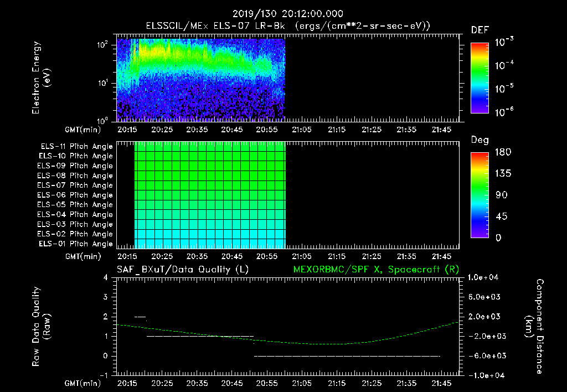The width and height of the screenshot is (567, 392).
Task: Select the ELS-03 Pitch Angle row label
Action: point(75,224)
